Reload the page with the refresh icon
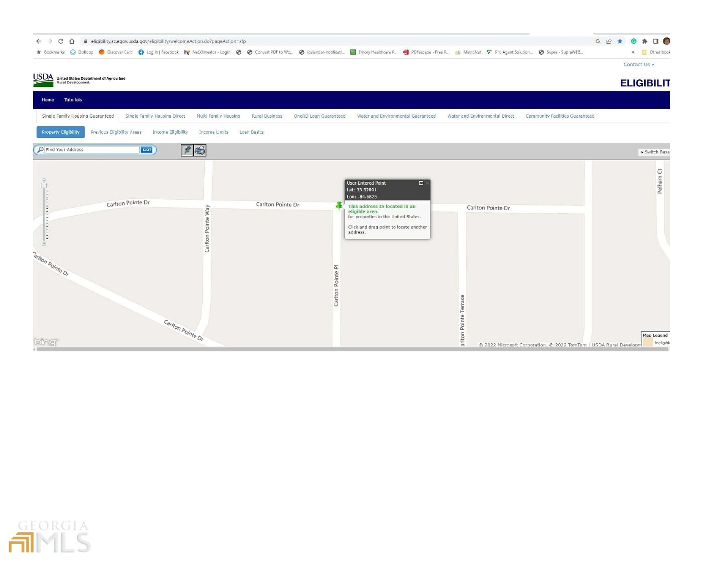728x562 pixels. 61,41
